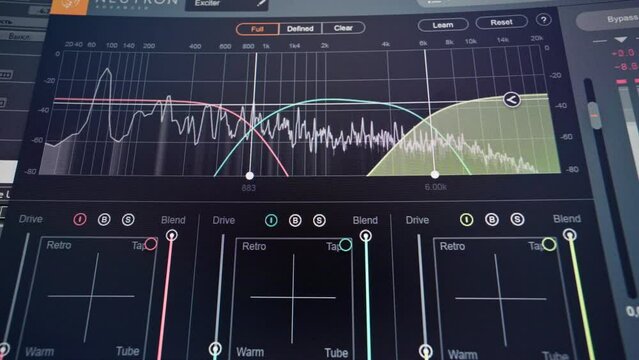Click Tube corner in teal band pad

click(x=336, y=353)
